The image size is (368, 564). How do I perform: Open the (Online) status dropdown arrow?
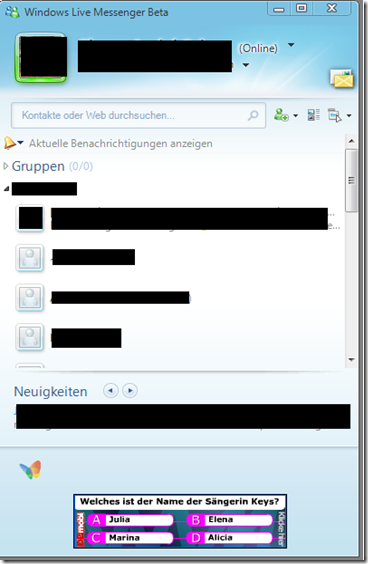[291, 45]
